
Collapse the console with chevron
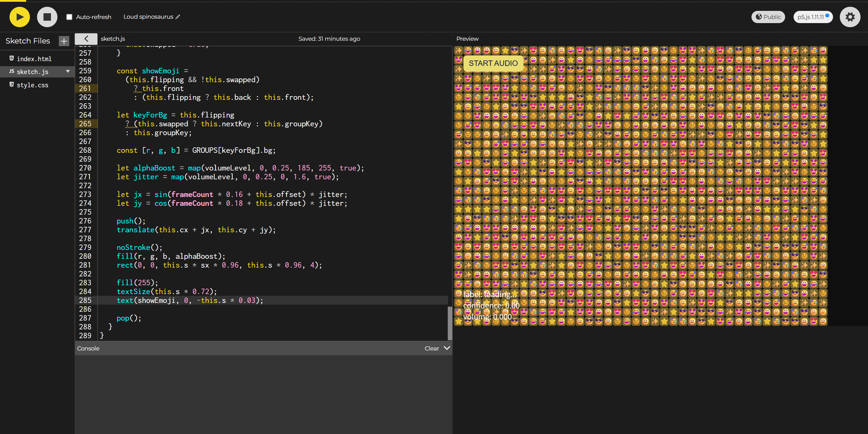coord(447,348)
